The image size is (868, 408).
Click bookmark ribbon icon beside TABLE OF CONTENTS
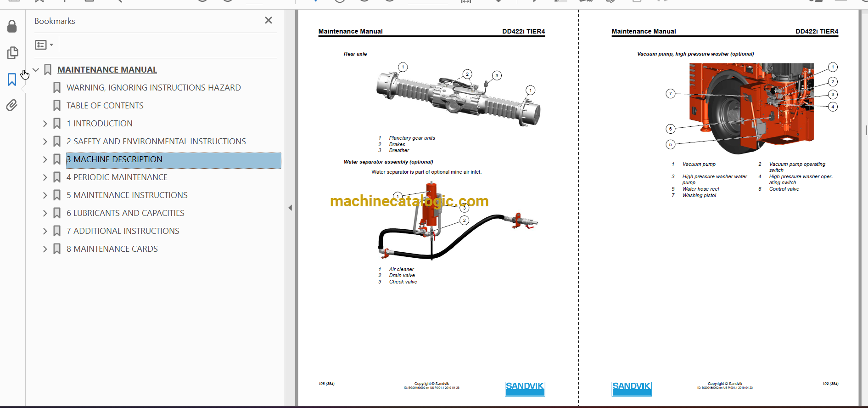click(x=57, y=106)
